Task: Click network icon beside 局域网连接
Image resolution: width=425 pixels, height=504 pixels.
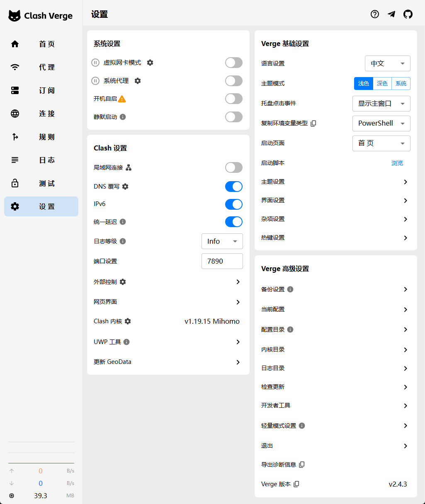Action: click(x=129, y=167)
